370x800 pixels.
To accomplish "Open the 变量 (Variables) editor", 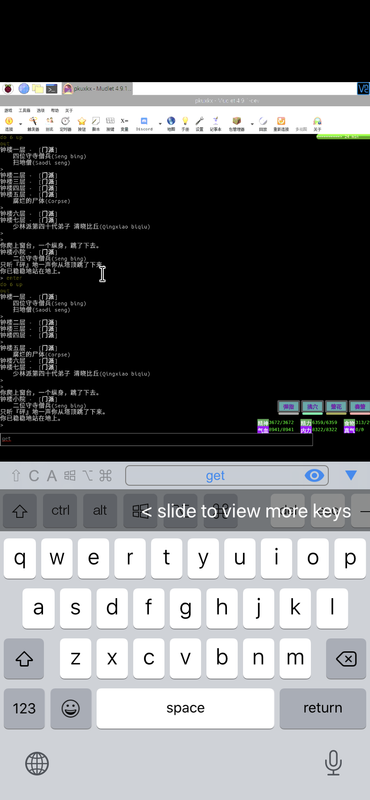I will (125, 124).
